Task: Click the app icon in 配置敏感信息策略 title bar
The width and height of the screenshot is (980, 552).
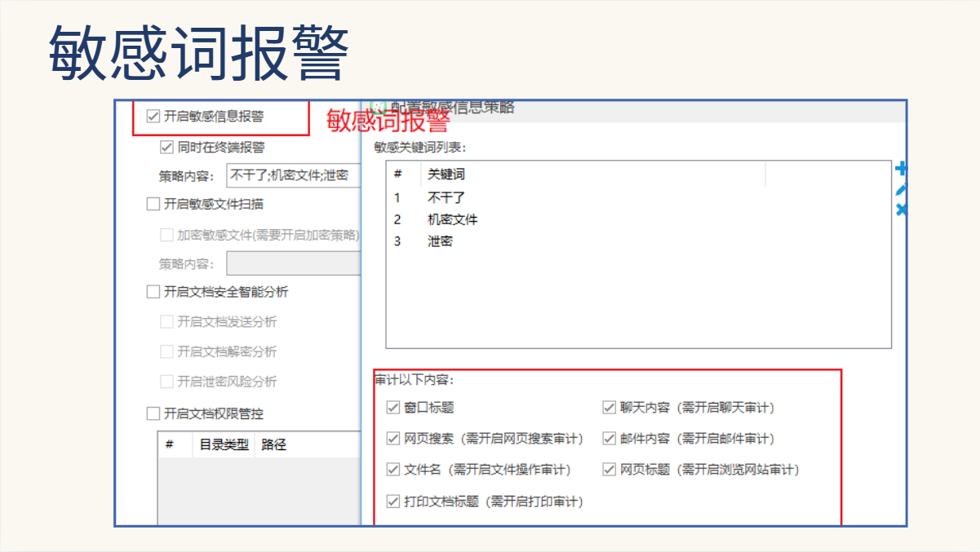Action: click(x=378, y=108)
